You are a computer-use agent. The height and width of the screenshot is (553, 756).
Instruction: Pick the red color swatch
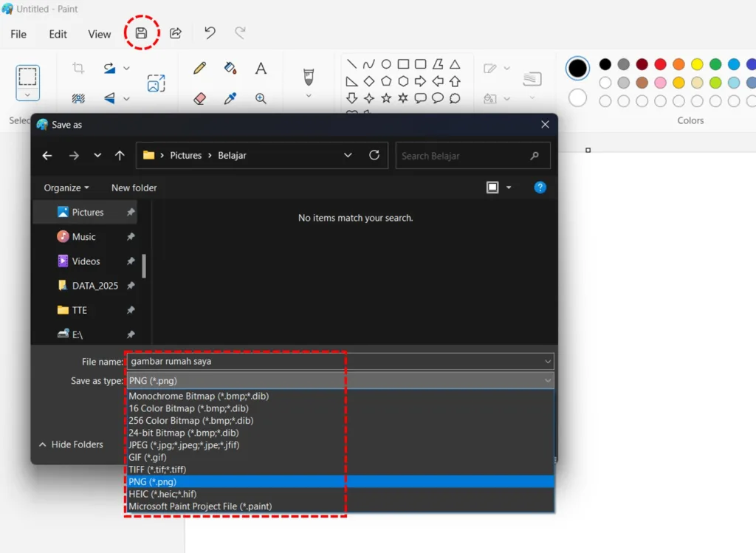point(660,64)
